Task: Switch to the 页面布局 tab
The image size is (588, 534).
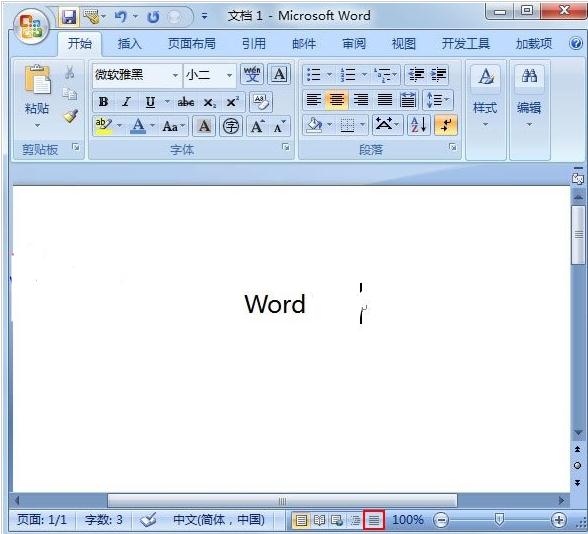Action: point(192,44)
